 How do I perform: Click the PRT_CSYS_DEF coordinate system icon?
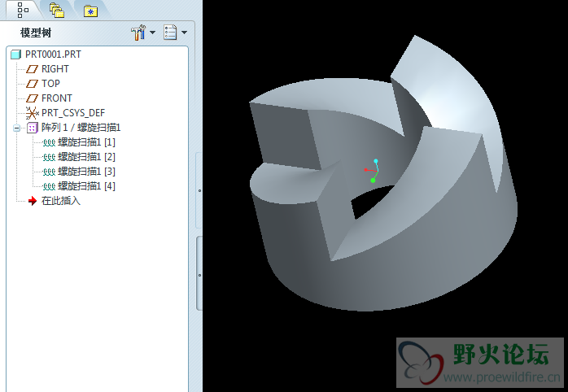33,113
